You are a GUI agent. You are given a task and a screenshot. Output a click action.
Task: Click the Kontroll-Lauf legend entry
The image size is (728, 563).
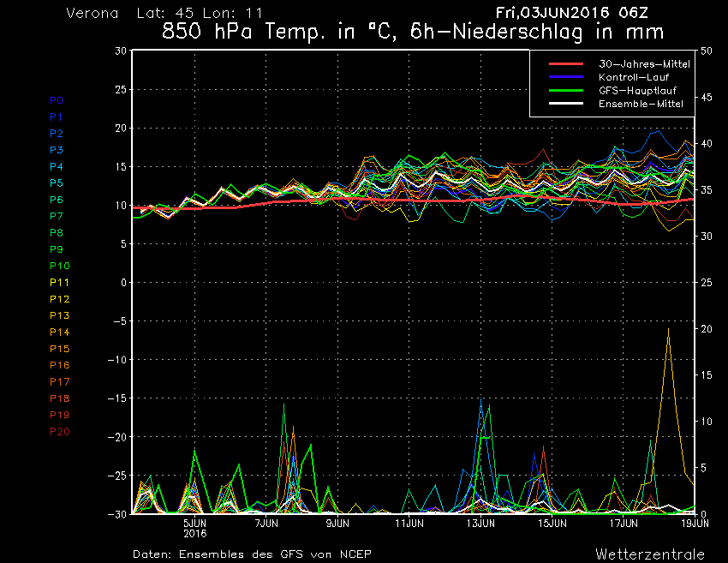633,77
